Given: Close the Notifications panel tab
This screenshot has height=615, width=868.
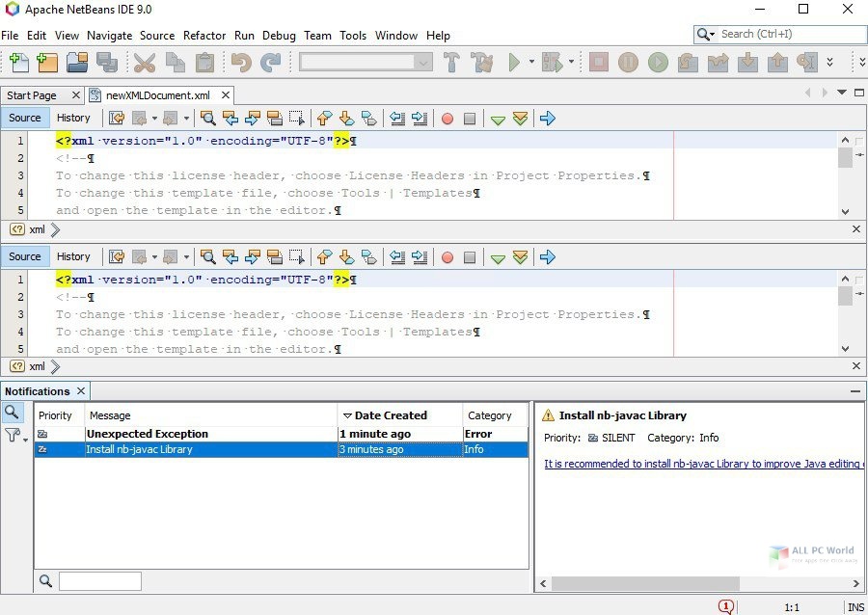Looking at the screenshot, I should click(81, 391).
